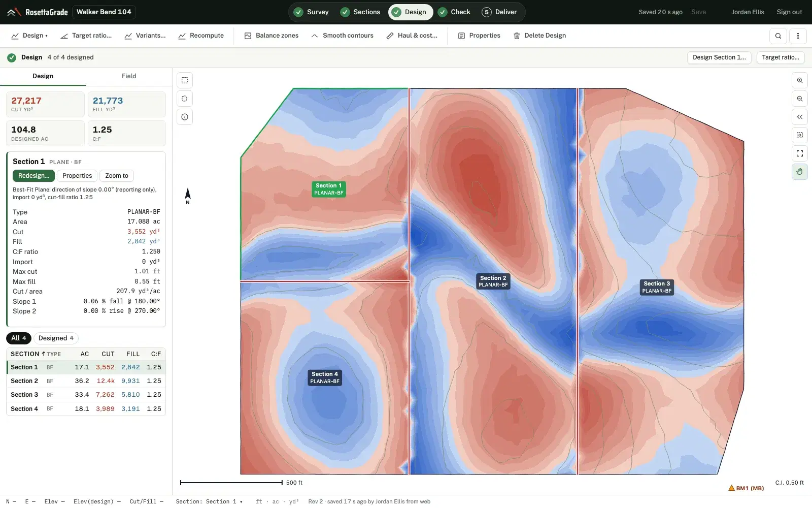Click the Design Section 1 button

[x=719, y=57]
